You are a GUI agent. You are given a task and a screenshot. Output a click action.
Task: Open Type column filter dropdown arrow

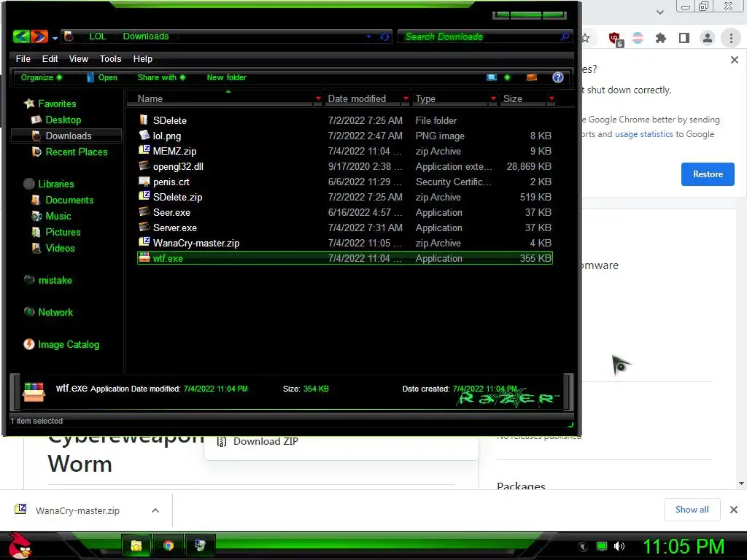493,98
